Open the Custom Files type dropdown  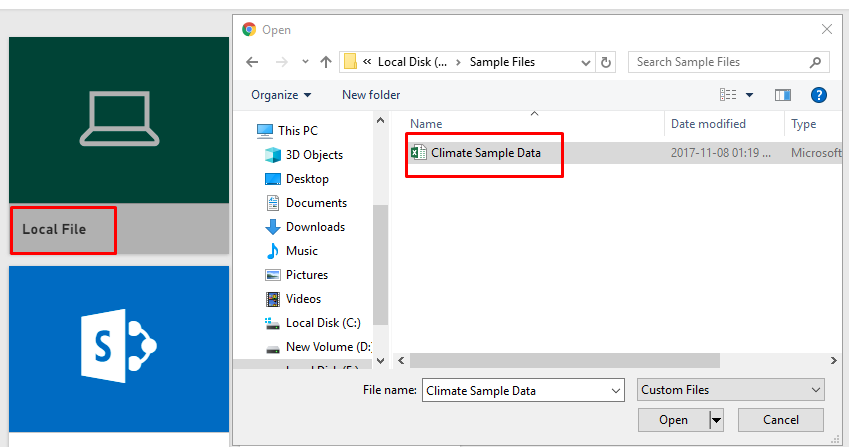(730, 390)
